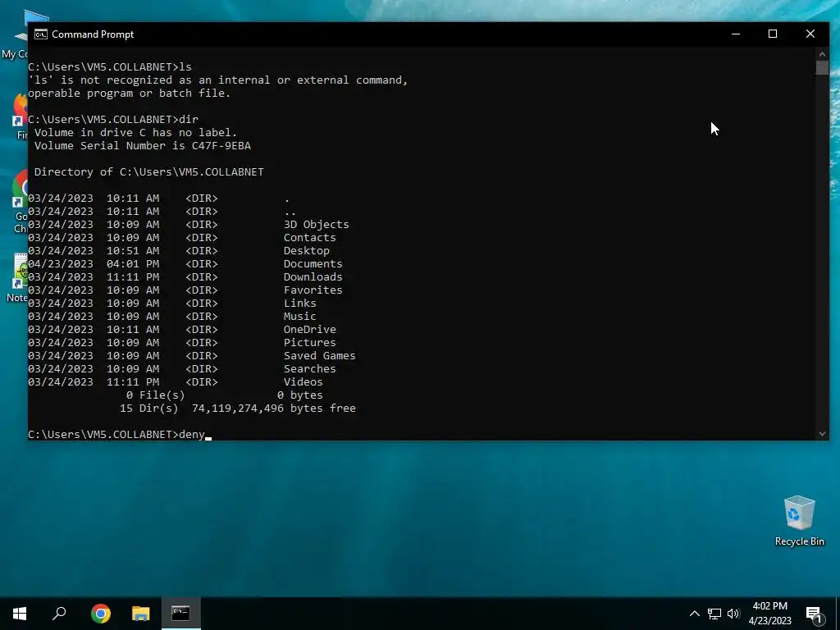This screenshot has width=840, height=630.
Task: Click the 'Searches' directory entry
Action: click(x=309, y=368)
